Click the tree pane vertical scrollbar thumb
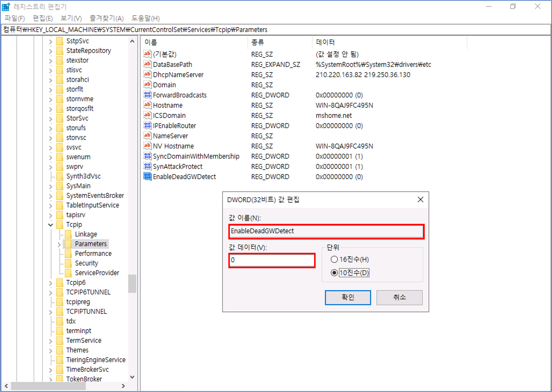This screenshot has height=392, width=552. (132, 284)
